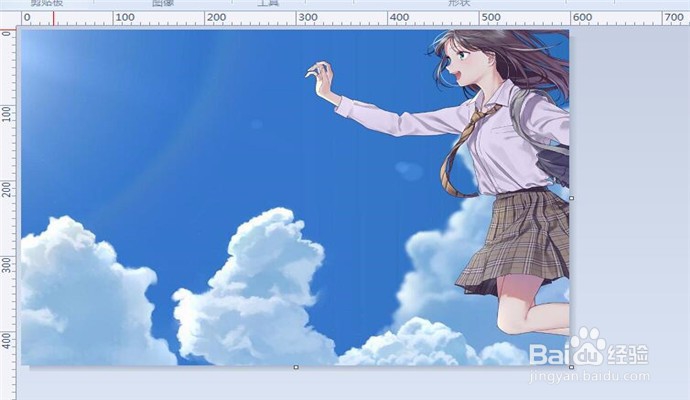Click the 400 mark on vertical ruler
Screen dimensions: 690x400
pos(6,341)
